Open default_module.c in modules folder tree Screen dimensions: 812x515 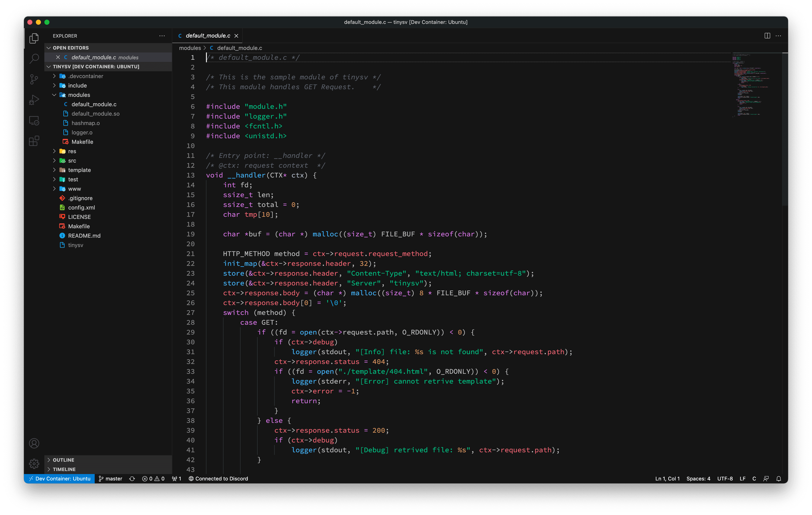[108, 104]
